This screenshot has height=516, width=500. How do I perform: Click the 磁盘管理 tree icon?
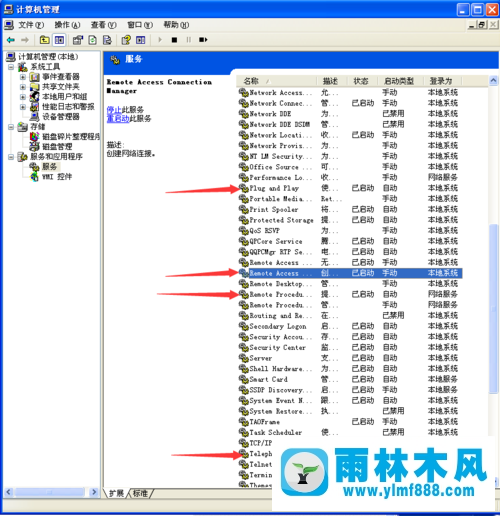[x=35, y=146]
